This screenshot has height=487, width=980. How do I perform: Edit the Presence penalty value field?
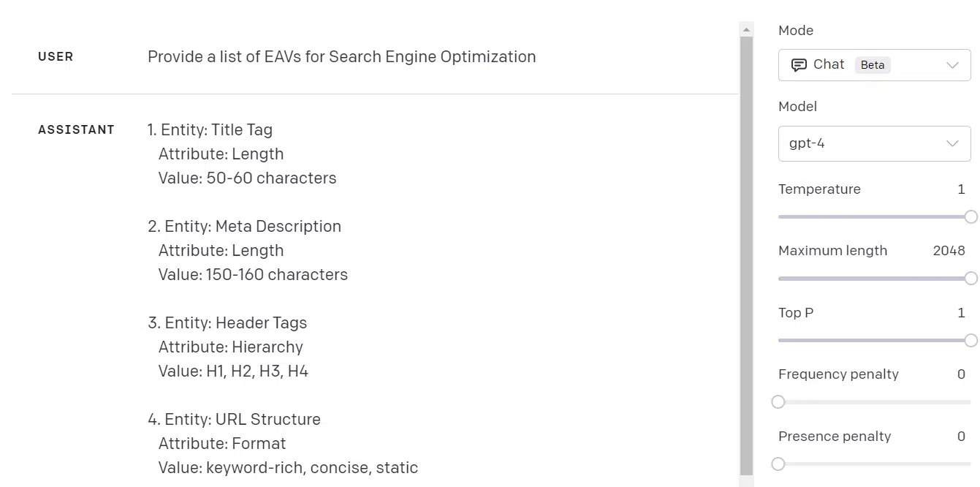(961, 437)
